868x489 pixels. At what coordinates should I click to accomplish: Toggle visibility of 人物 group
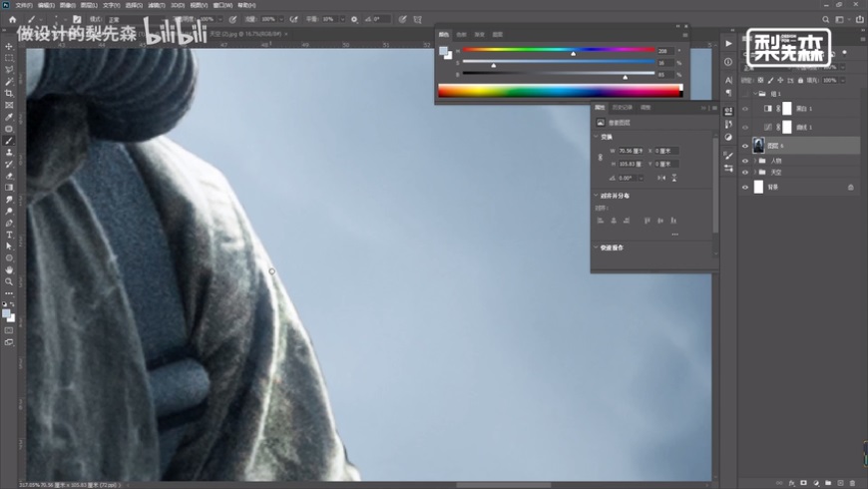click(745, 161)
